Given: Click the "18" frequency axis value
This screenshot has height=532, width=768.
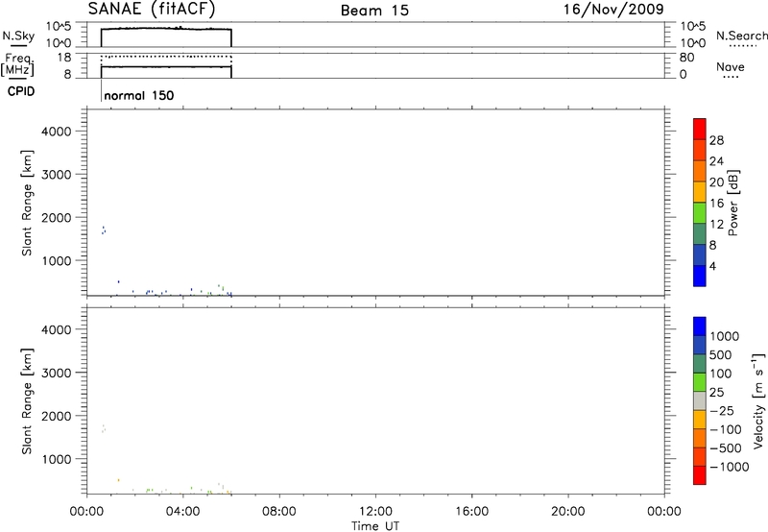Looking at the screenshot, I should (x=64, y=58).
